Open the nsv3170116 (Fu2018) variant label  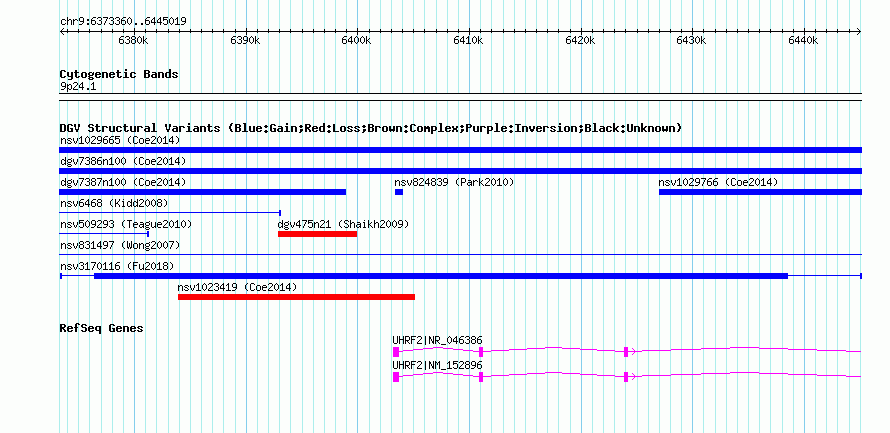pyautogui.click(x=117, y=266)
